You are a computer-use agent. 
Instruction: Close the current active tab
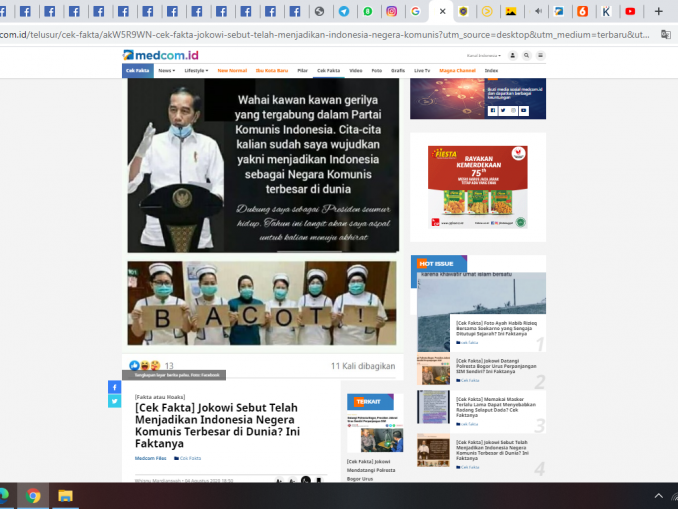tap(442, 12)
